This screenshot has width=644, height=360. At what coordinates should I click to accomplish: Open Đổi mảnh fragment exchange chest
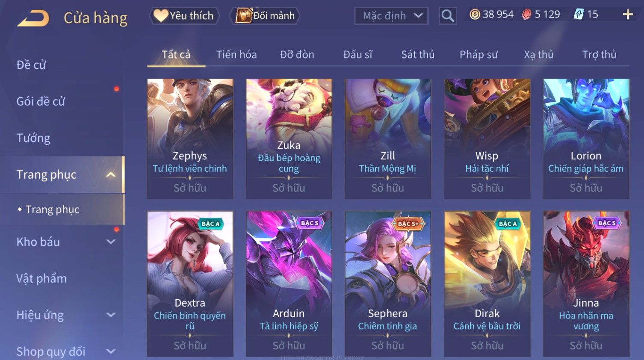265,16
